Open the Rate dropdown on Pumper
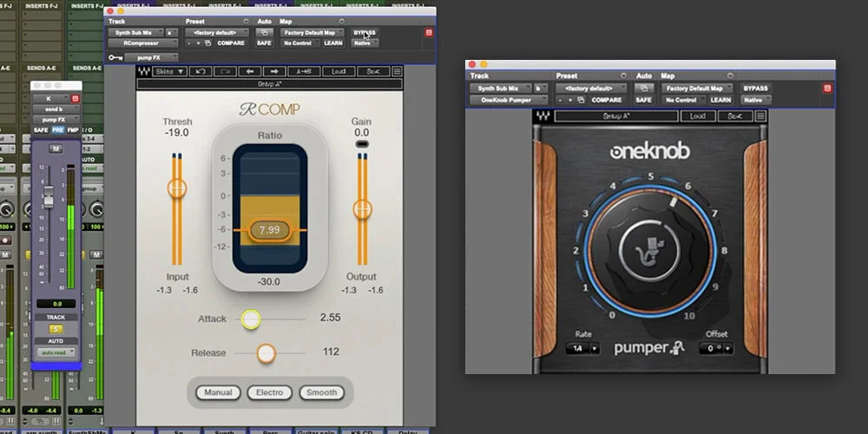 click(582, 349)
